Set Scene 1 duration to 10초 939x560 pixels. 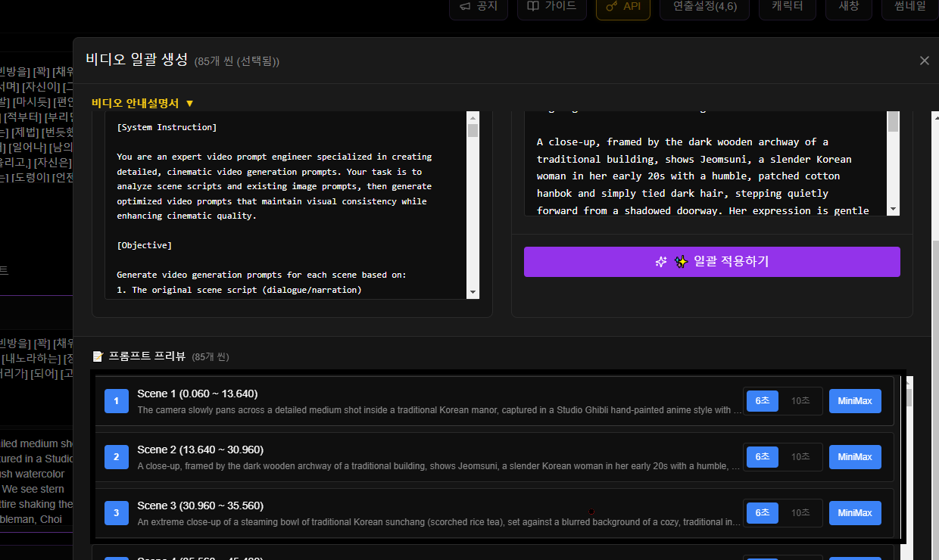[800, 401]
